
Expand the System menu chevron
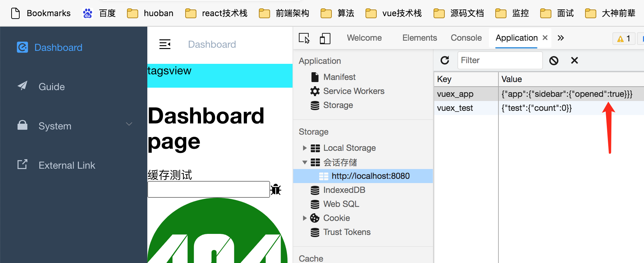click(x=129, y=124)
